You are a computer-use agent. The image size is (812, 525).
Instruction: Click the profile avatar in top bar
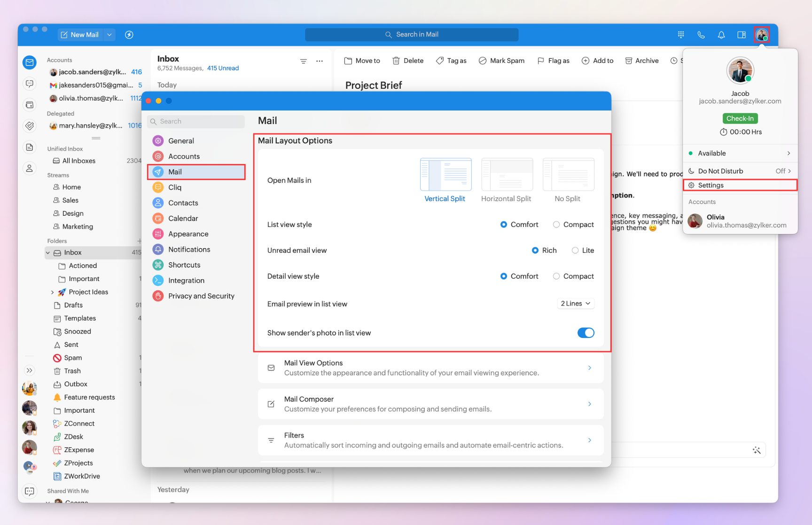pyautogui.click(x=761, y=35)
